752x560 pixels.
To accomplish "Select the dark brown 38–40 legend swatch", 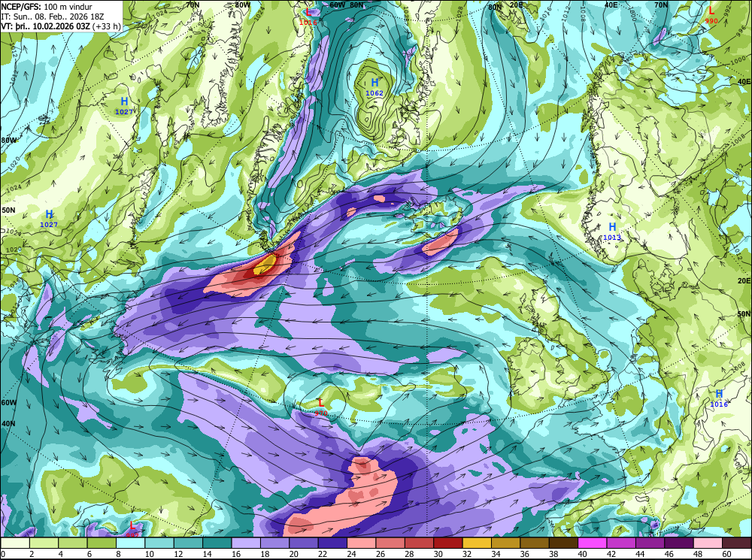I will (563, 543).
